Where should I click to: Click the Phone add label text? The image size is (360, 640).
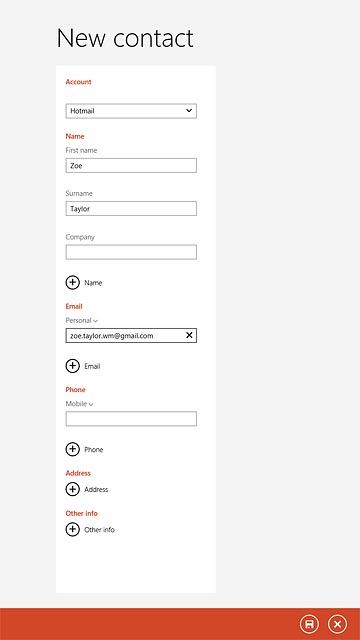click(x=93, y=449)
